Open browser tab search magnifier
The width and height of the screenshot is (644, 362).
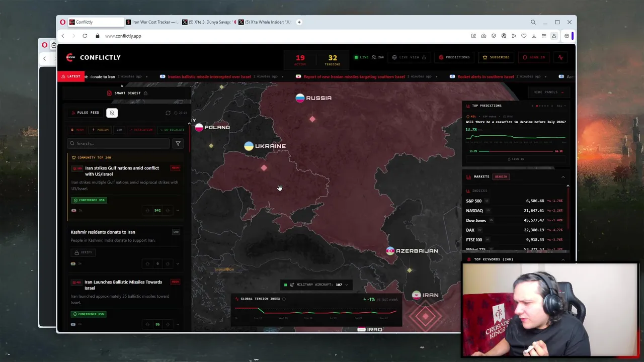(533, 22)
